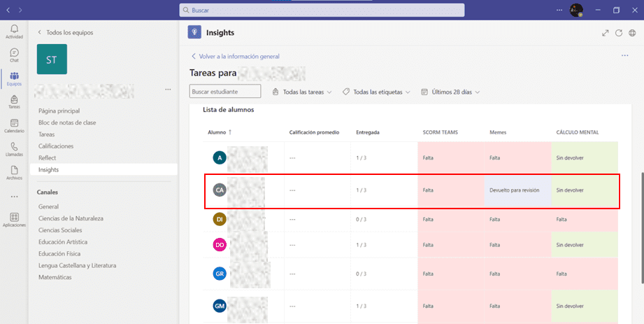This screenshot has width=644, height=324.
Task: Open Insights in browser globe icon
Action: [632, 33]
